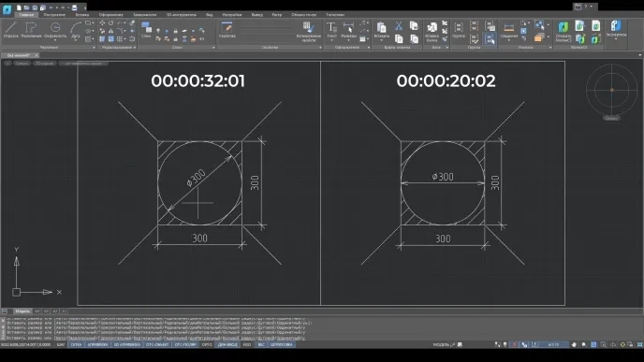The image size is (644, 362).
Task: Expand the Редактирование panel dropdown
Action: click(134, 48)
